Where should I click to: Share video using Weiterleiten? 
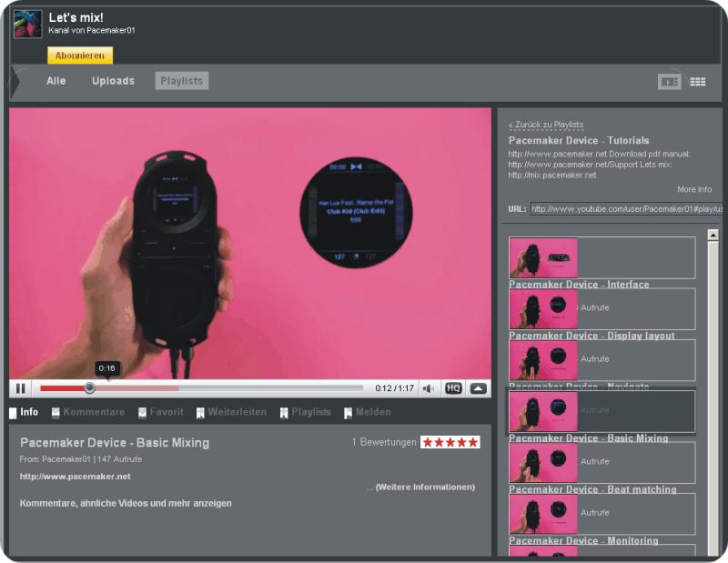click(236, 412)
